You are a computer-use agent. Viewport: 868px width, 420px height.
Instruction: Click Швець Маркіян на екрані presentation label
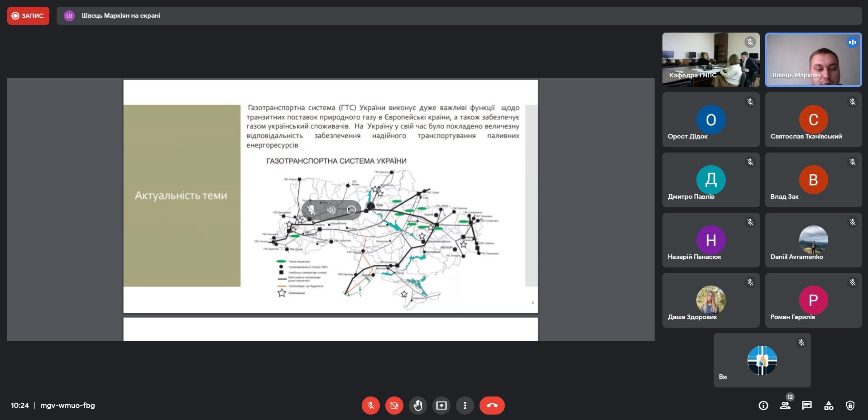(121, 16)
